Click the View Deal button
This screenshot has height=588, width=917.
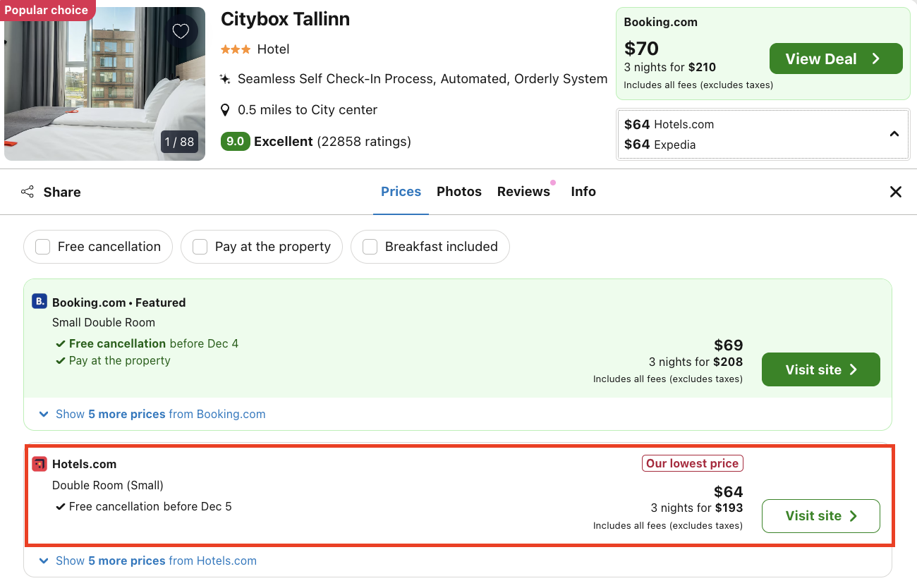pyautogui.click(x=836, y=59)
